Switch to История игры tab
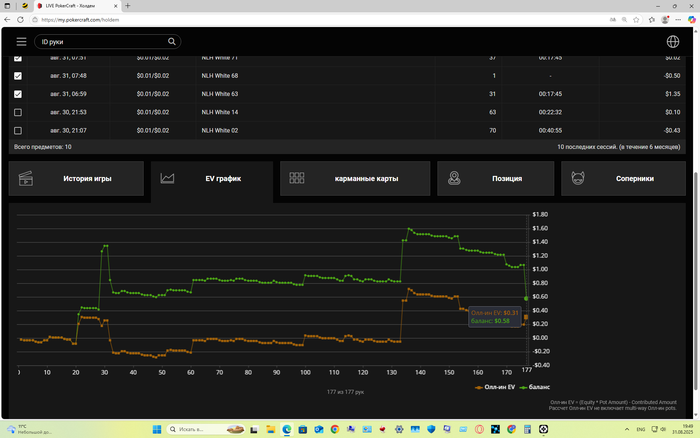This screenshot has width=700, height=438. coord(76,179)
